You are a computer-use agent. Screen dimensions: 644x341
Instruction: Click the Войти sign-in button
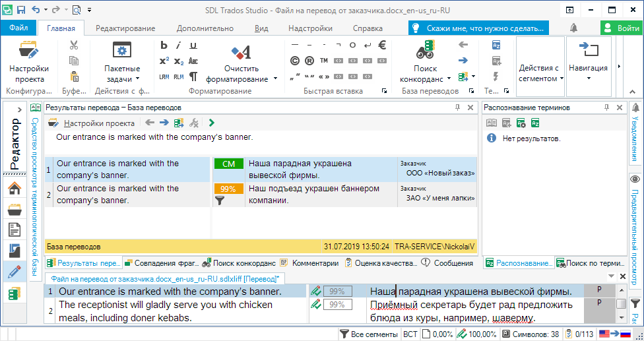pos(620,28)
